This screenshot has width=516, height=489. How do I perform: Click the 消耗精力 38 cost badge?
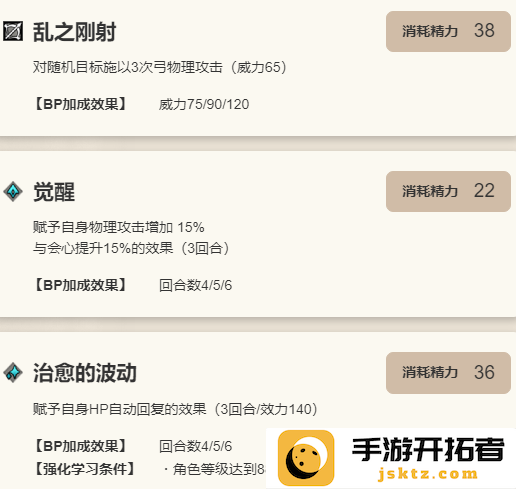click(x=448, y=31)
